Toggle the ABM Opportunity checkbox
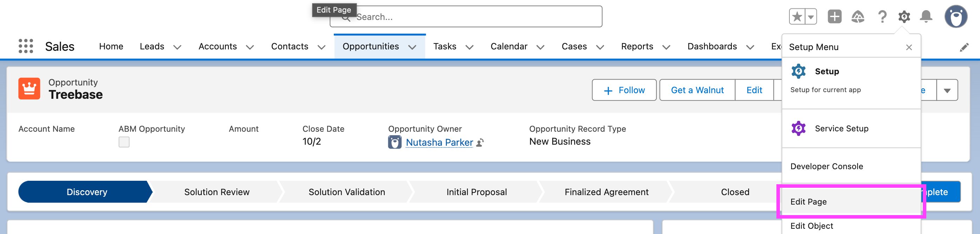Viewport: 980px width, 234px height. click(x=124, y=142)
